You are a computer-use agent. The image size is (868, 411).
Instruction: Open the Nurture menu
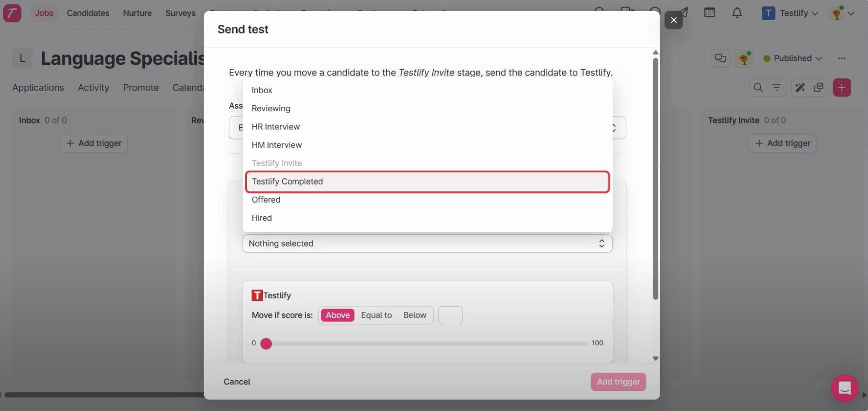click(x=137, y=13)
